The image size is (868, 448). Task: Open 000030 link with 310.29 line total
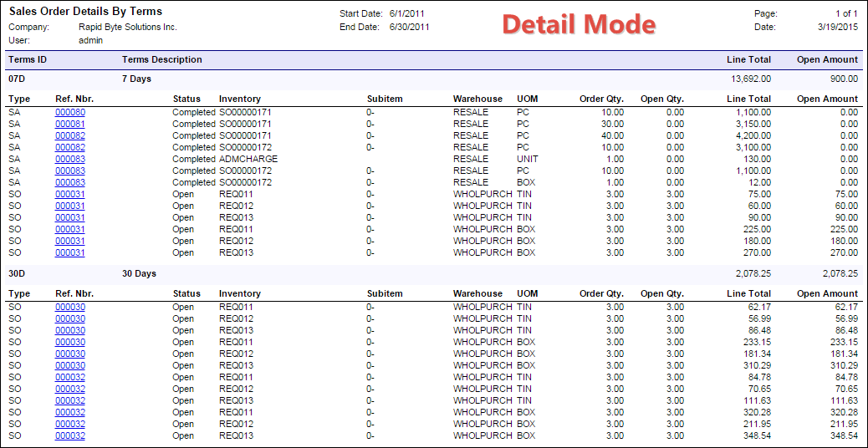70,365
